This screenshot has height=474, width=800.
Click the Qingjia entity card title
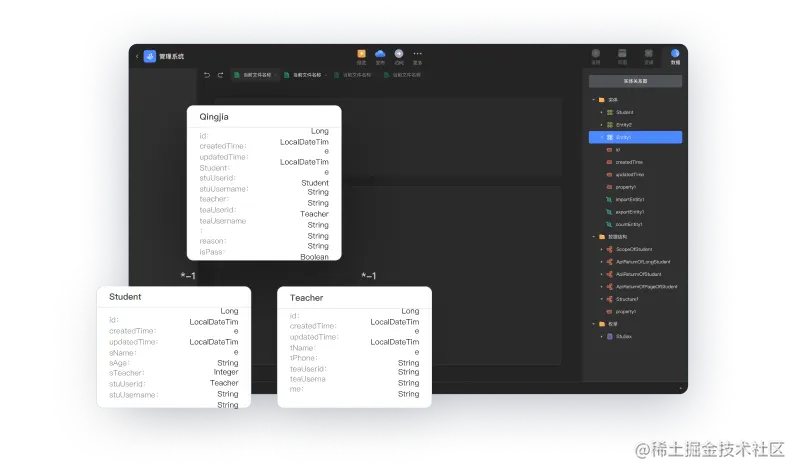pyautogui.click(x=214, y=117)
